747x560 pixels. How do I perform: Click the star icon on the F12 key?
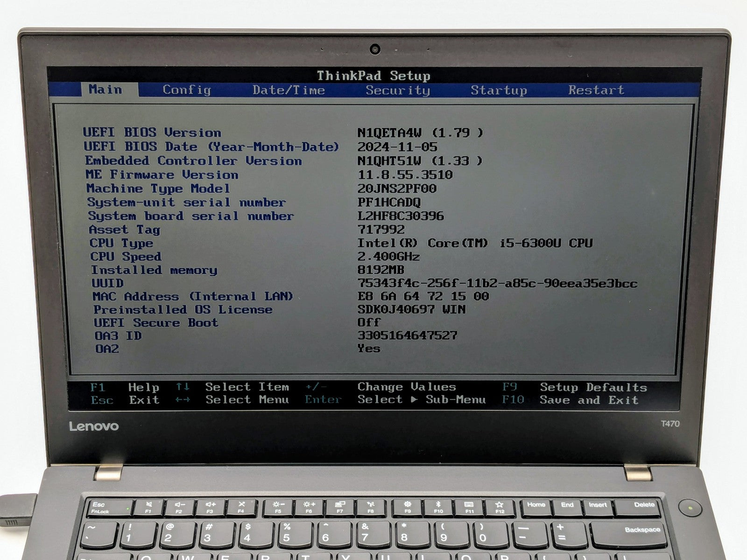pos(500,504)
